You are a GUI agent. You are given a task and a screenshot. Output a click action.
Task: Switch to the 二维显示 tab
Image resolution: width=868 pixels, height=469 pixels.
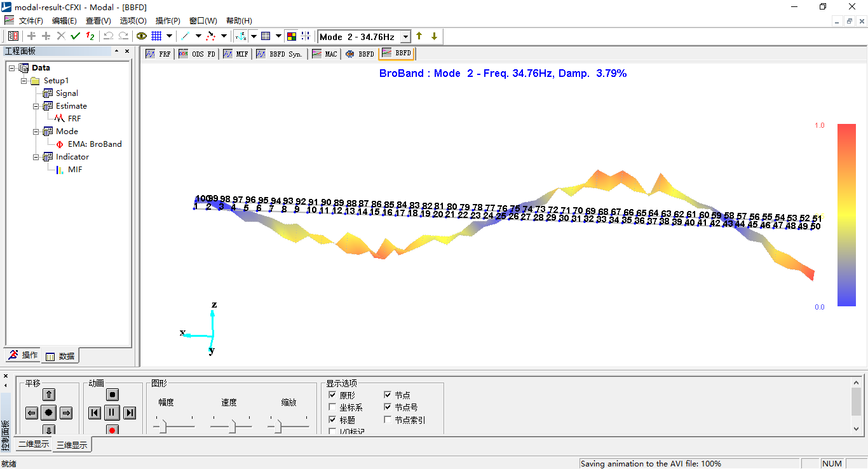[x=34, y=444]
